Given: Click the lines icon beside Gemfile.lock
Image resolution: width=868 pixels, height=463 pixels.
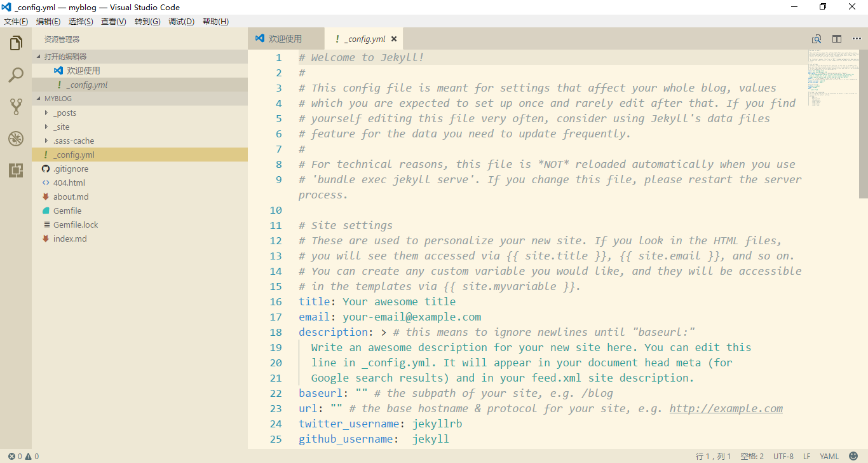Looking at the screenshot, I should (x=46, y=225).
